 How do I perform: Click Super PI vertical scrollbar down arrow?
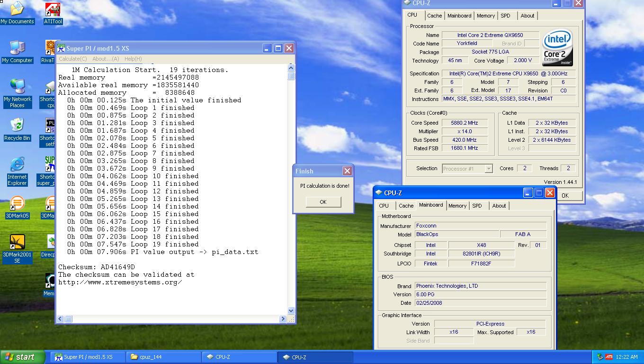[291, 311]
